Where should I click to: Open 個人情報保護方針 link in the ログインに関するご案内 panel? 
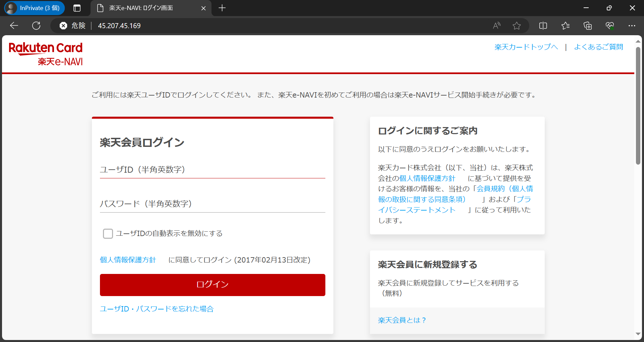[427, 178]
